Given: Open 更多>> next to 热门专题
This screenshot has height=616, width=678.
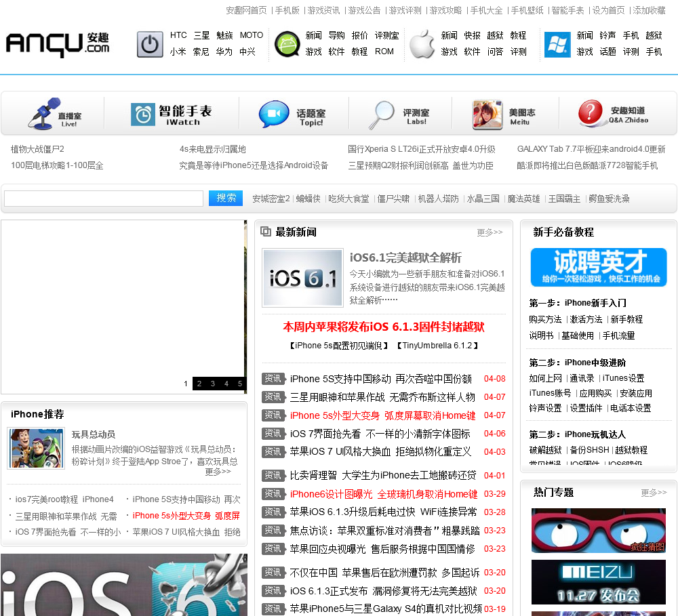Looking at the screenshot, I should coord(654,493).
